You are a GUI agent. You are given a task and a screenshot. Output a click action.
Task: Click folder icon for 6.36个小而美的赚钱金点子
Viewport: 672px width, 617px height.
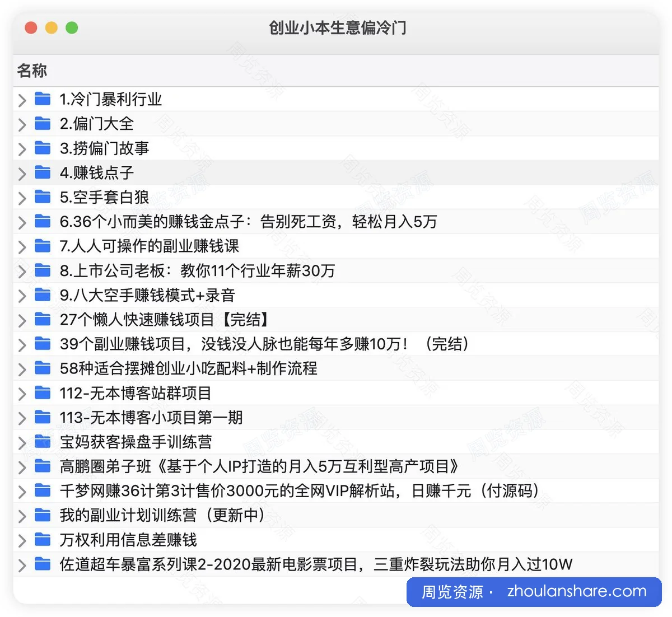pyautogui.click(x=43, y=222)
